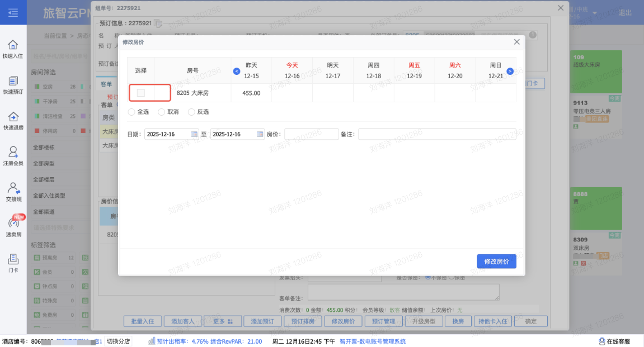Open 速卖房 with the NEW badge

[x=13, y=227]
